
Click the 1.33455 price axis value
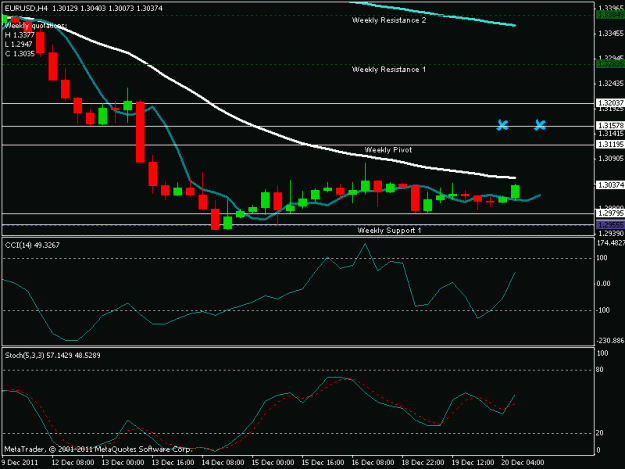point(611,33)
